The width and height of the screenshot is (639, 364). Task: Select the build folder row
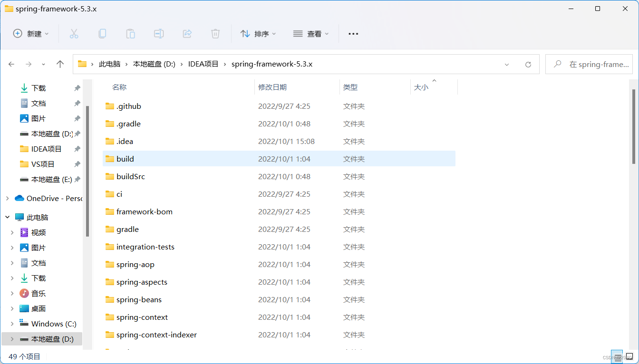[279, 159]
